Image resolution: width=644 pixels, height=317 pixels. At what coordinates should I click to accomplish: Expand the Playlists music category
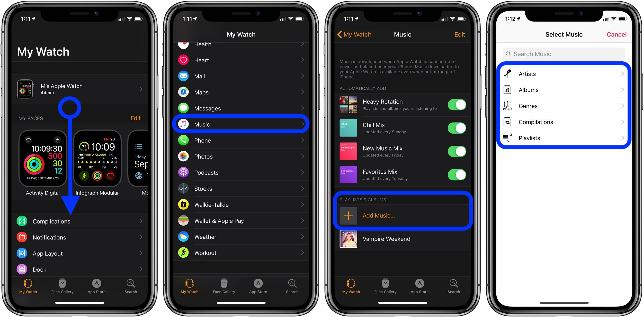coord(563,138)
